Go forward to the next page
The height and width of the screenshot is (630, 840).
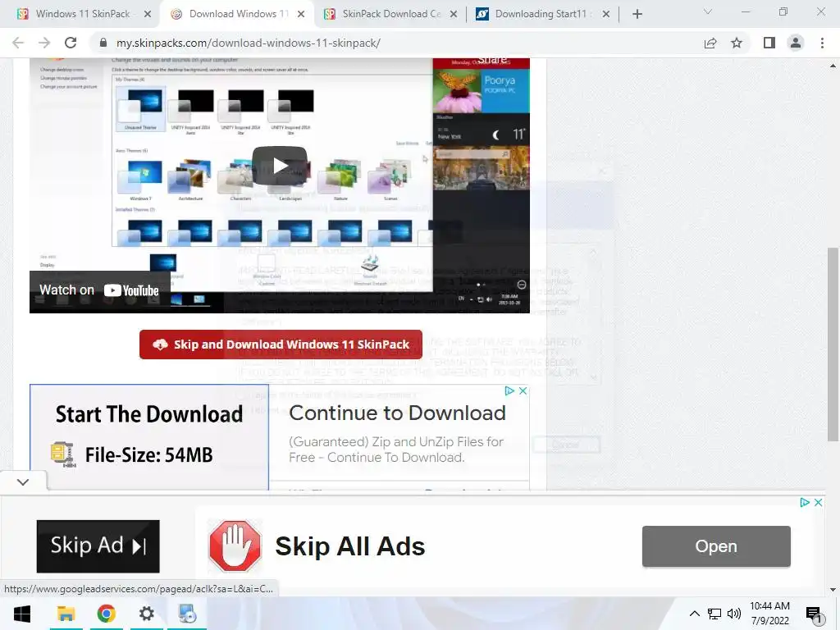(x=44, y=43)
